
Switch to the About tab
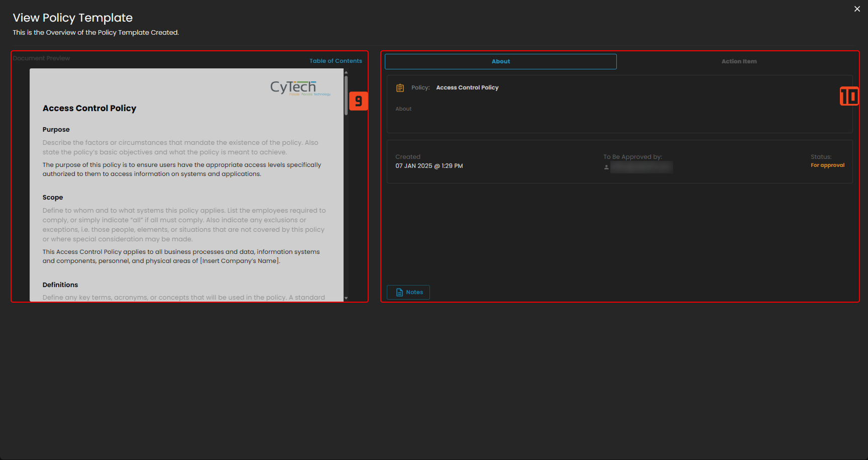click(x=500, y=61)
